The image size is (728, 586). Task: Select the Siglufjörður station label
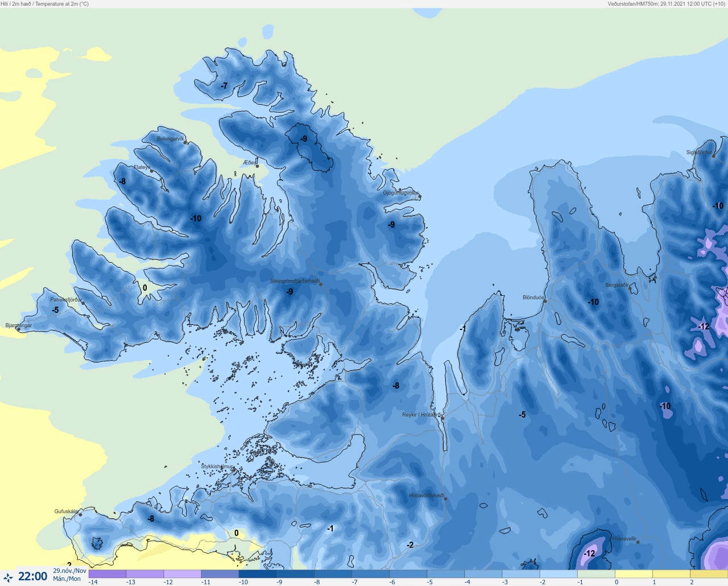click(x=699, y=152)
